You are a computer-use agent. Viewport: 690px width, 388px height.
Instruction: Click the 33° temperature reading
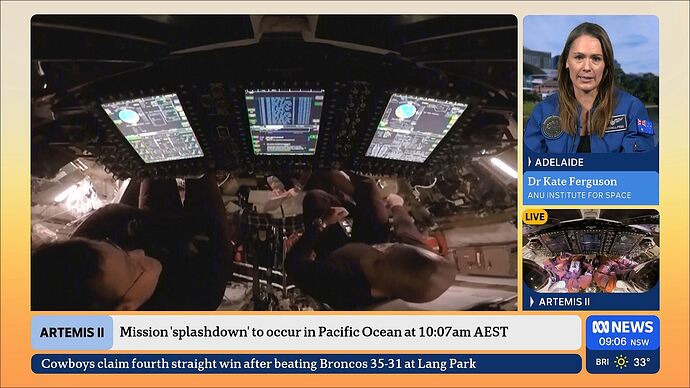(642, 362)
